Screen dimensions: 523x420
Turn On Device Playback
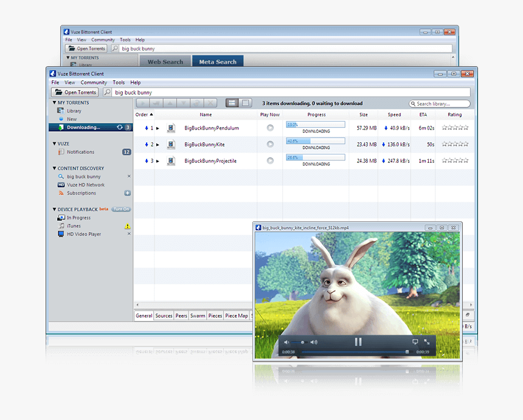coord(121,209)
